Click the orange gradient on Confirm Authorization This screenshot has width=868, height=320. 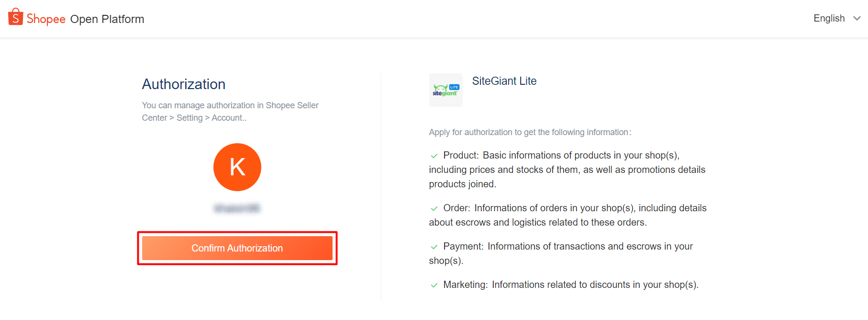click(237, 248)
